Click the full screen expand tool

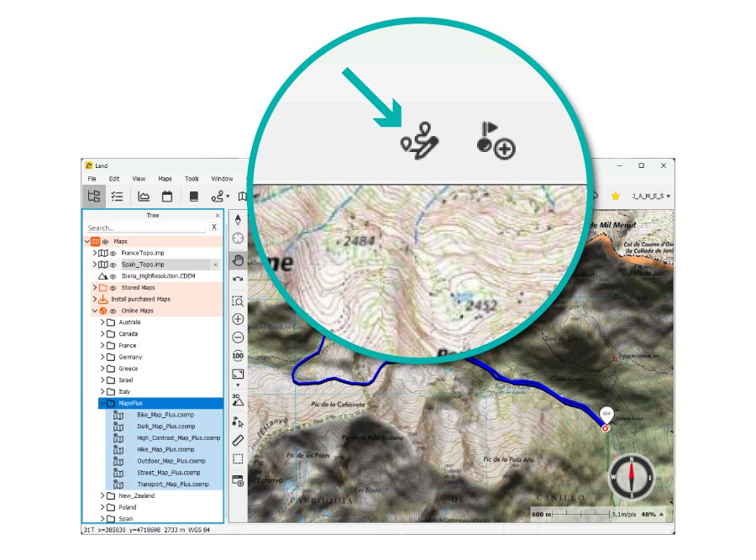(x=238, y=374)
